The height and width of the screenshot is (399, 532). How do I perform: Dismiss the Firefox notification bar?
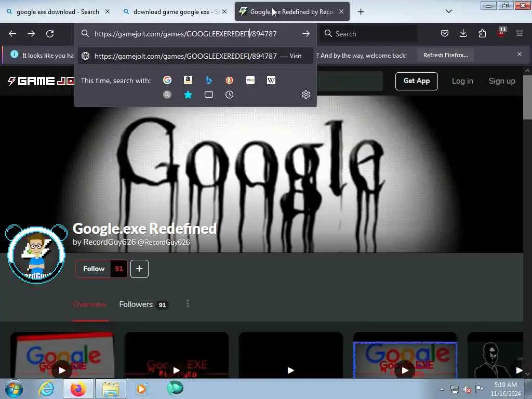(519, 54)
